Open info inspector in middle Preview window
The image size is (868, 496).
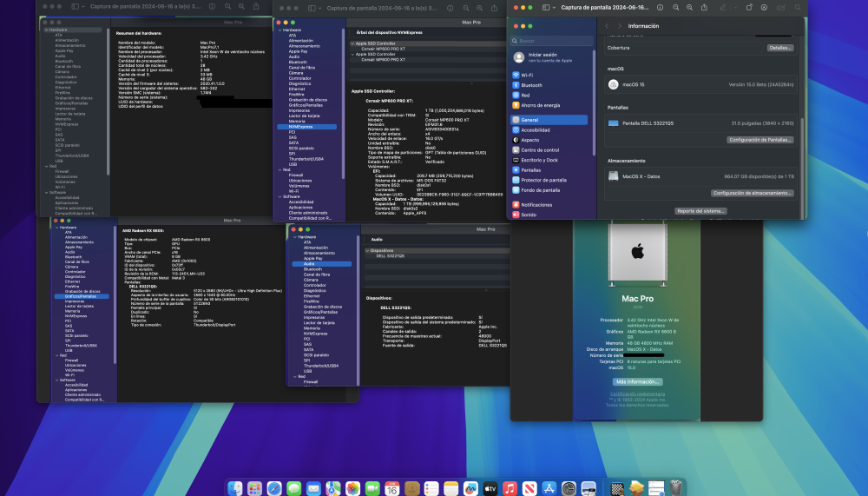[x=450, y=9]
